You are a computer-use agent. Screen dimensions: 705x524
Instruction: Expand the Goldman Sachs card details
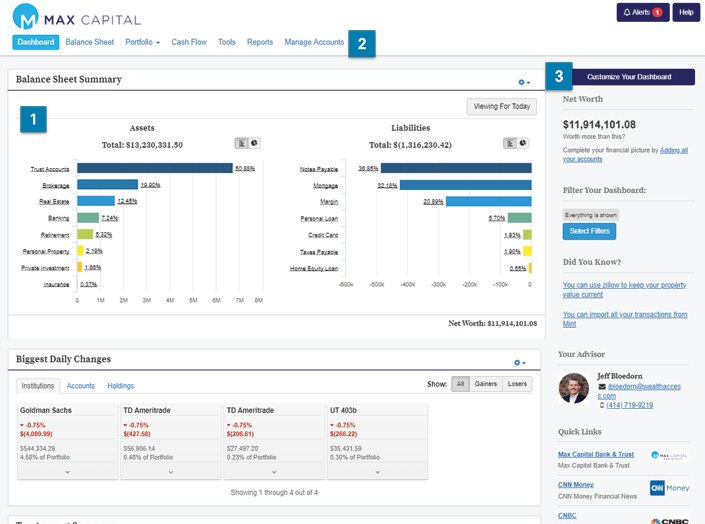[x=68, y=471]
